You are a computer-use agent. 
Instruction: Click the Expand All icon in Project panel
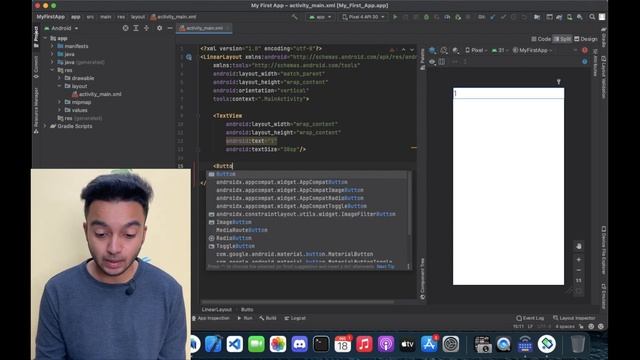[x=136, y=28]
